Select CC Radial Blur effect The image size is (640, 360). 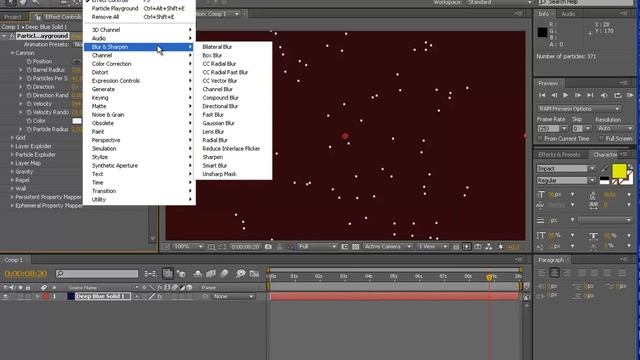pyautogui.click(x=219, y=64)
